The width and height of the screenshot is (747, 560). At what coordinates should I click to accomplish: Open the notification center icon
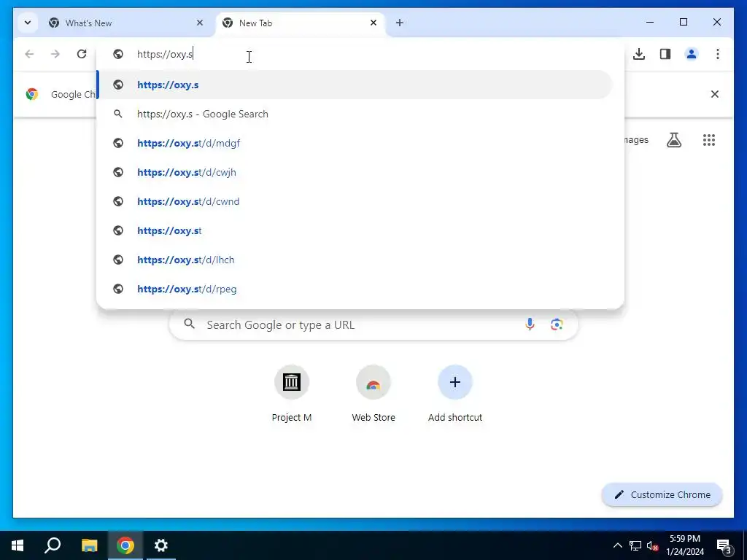tap(724, 545)
